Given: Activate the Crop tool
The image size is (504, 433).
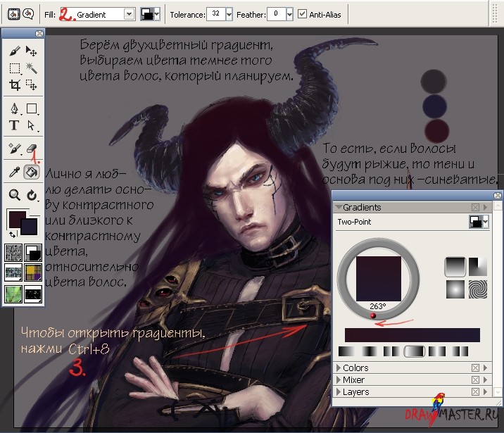Looking at the screenshot, I should 15,85.
